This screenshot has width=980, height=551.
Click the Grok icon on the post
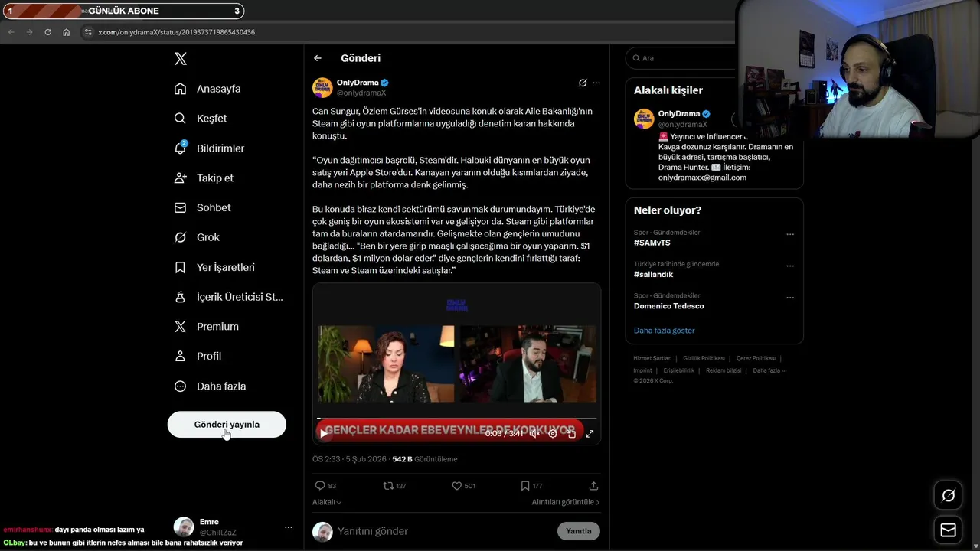point(583,83)
